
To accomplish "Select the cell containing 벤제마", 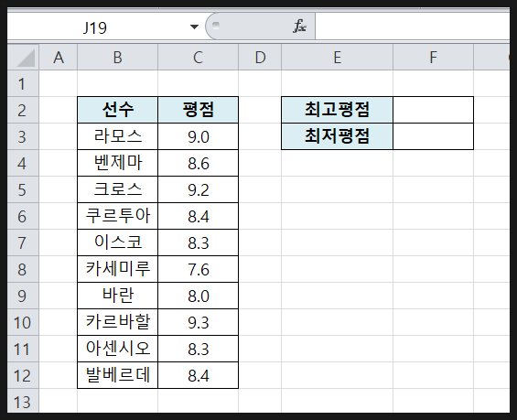I will pos(118,163).
